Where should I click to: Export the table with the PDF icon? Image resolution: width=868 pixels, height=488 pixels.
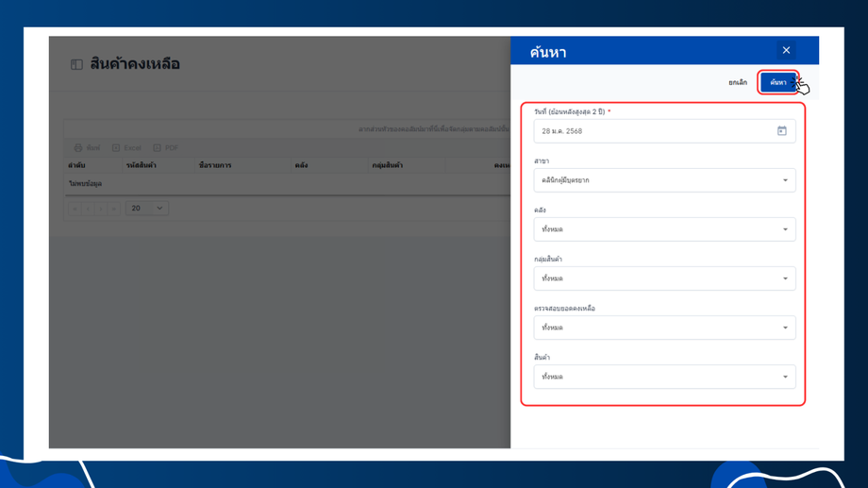pyautogui.click(x=157, y=148)
